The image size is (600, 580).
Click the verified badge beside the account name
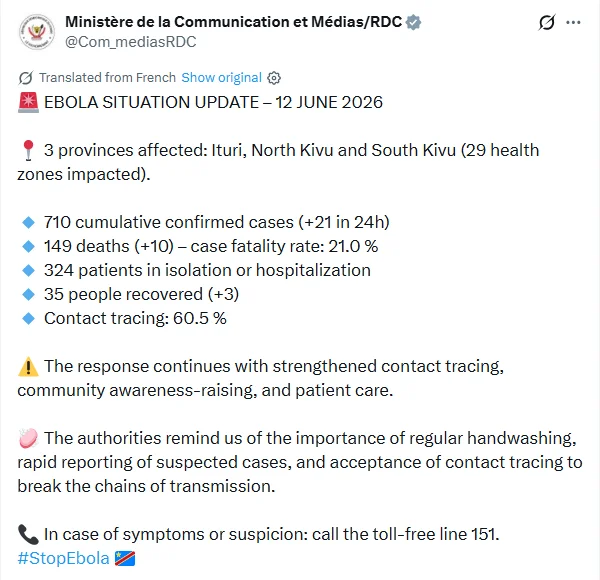pos(413,22)
